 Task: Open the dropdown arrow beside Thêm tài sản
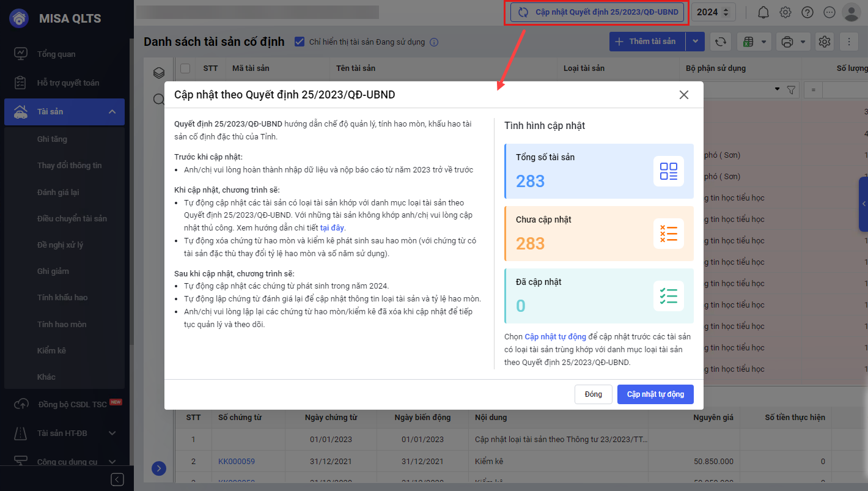click(x=696, y=42)
